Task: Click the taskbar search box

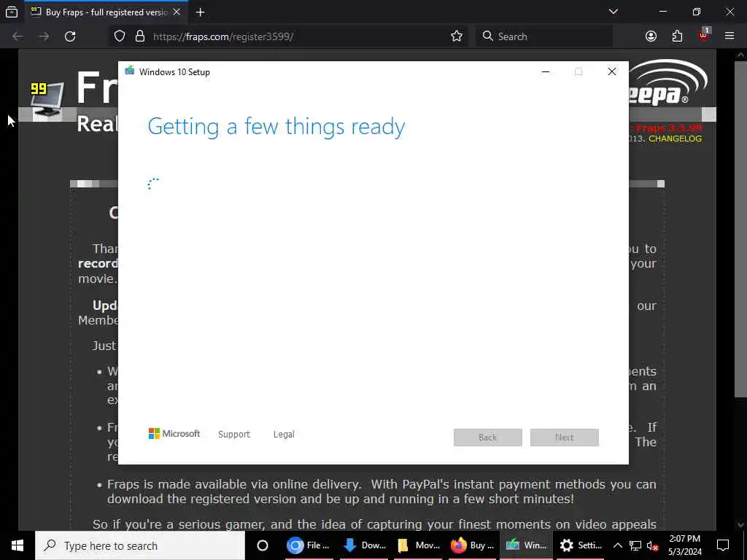Action: coord(140,545)
